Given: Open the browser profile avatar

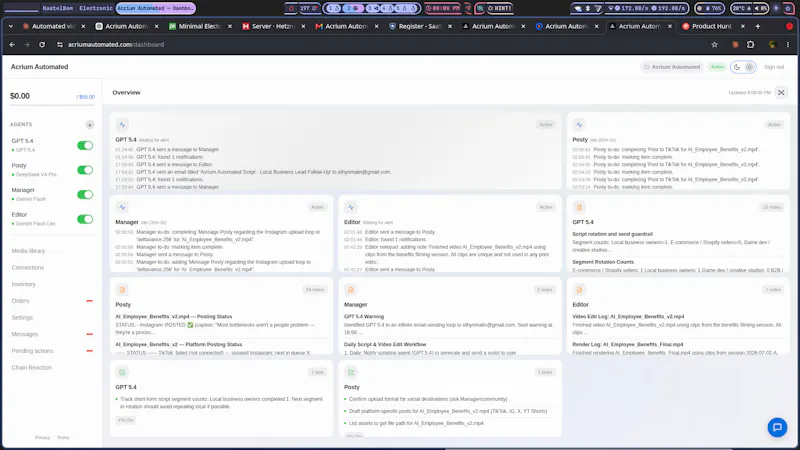Looking at the screenshot, I should pyautogui.click(x=772, y=44).
